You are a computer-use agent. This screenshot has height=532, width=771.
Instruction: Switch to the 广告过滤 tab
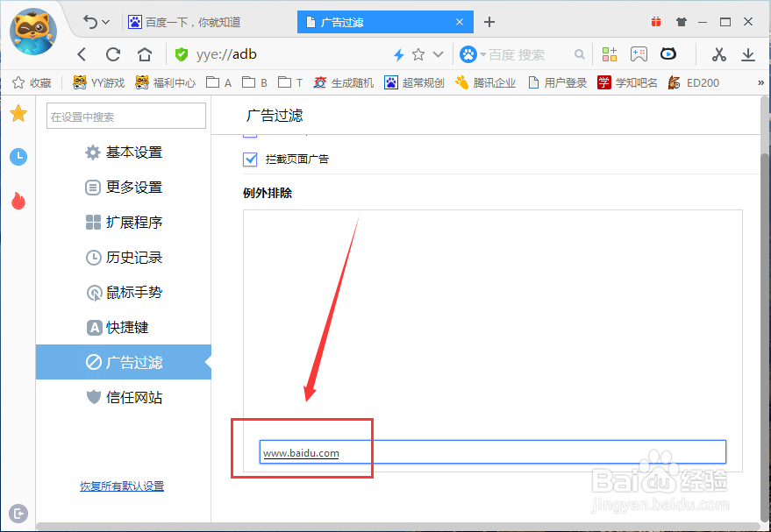385,22
